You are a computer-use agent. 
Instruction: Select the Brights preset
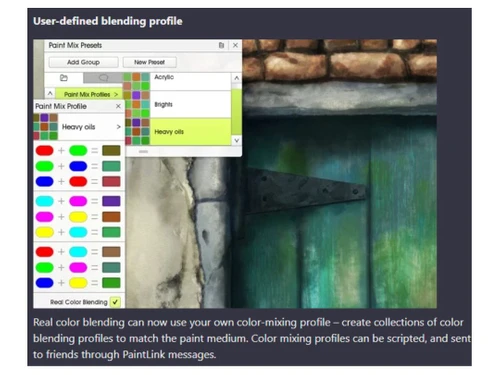click(x=190, y=104)
